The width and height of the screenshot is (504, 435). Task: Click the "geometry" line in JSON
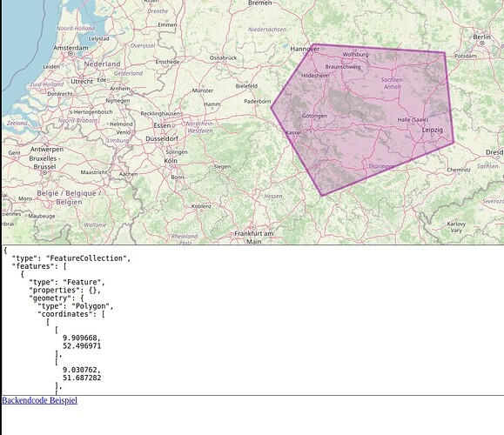pos(57,298)
